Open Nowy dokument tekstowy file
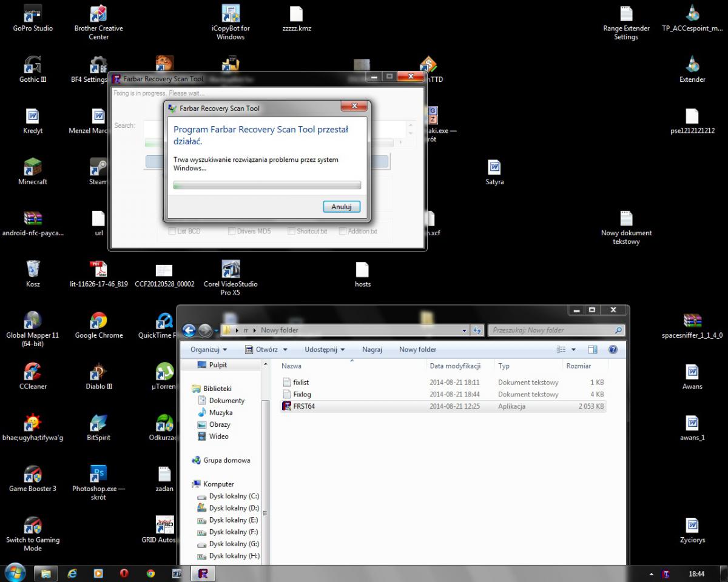The height and width of the screenshot is (582, 728). [626, 227]
